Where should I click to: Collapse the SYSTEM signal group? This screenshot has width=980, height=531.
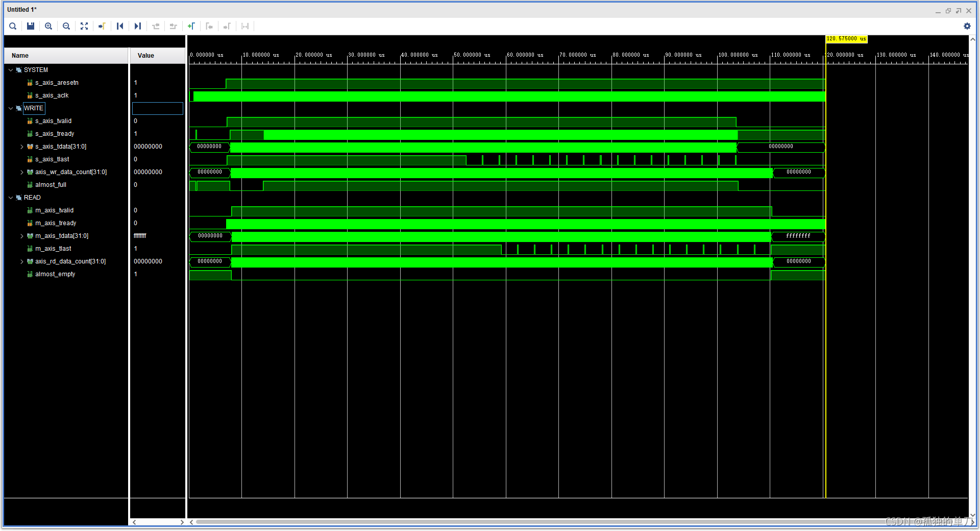(11, 70)
